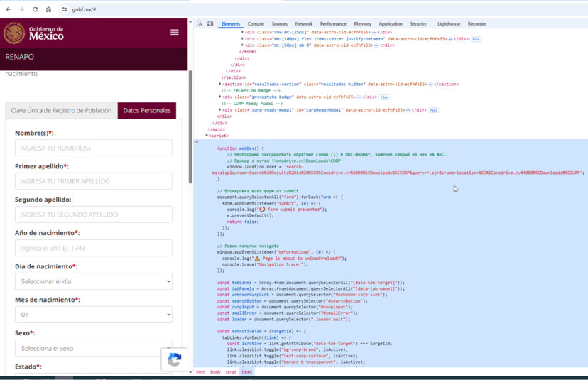The image size is (588, 380).
Task: Click the flex badge beside curp-ready-modal div
Action: click(434, 110)
